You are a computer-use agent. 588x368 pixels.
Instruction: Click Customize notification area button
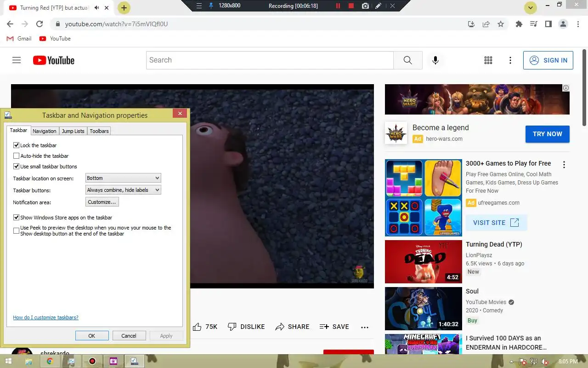point(102,202)
